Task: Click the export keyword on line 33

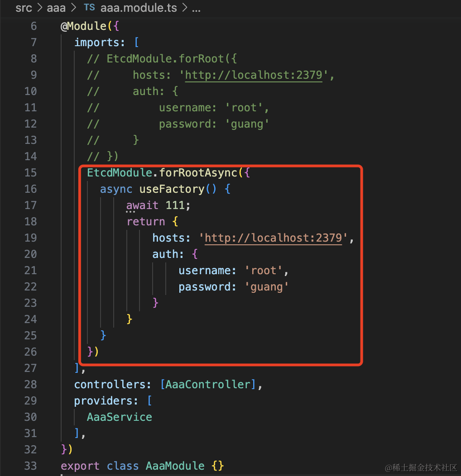Action: tap(80, 466)
